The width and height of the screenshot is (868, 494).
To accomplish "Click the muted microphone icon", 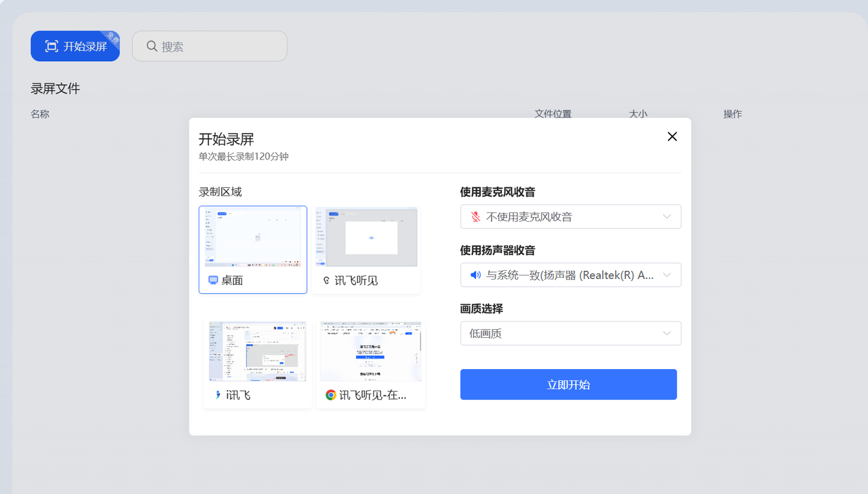I will point(475,216).
